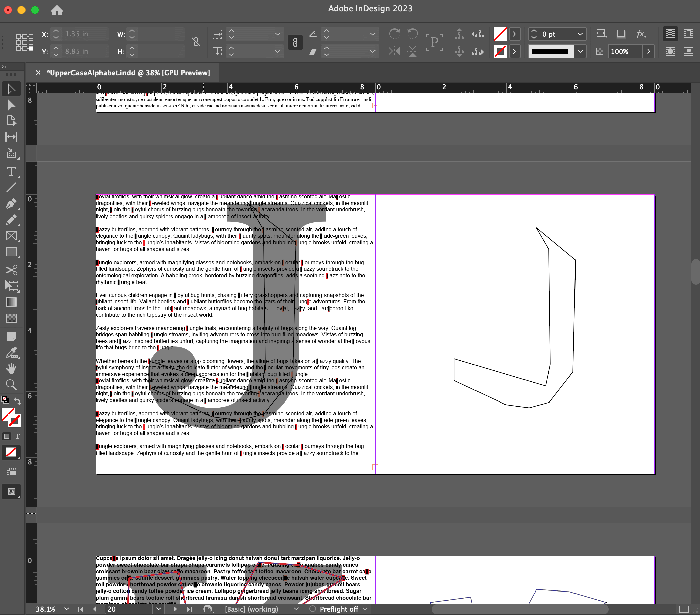The width and height of the screenshot is (700, 615).
Task: Go to the first page
Action: (x=81, y=609)
